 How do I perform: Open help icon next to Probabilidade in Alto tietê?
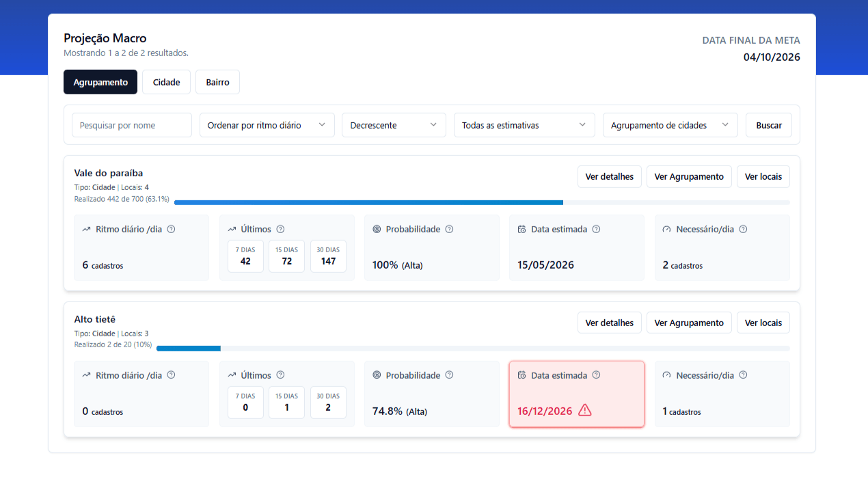449,375
